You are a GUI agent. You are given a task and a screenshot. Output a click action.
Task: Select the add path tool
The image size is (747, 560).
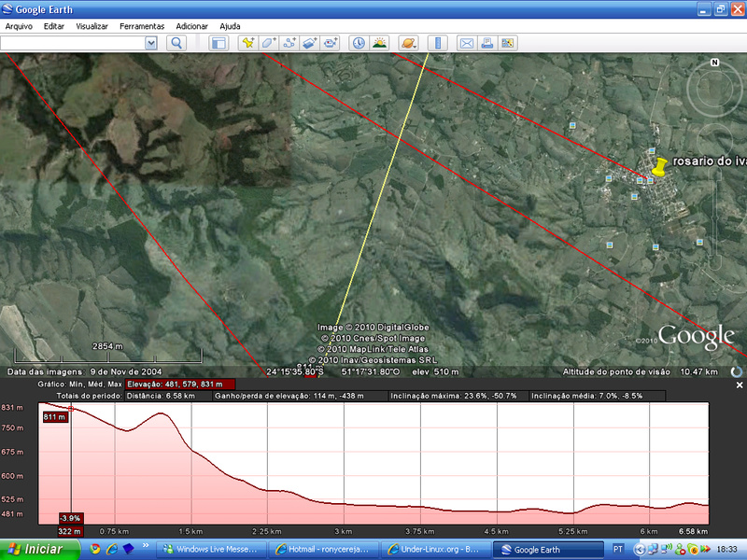click(290, 43)
